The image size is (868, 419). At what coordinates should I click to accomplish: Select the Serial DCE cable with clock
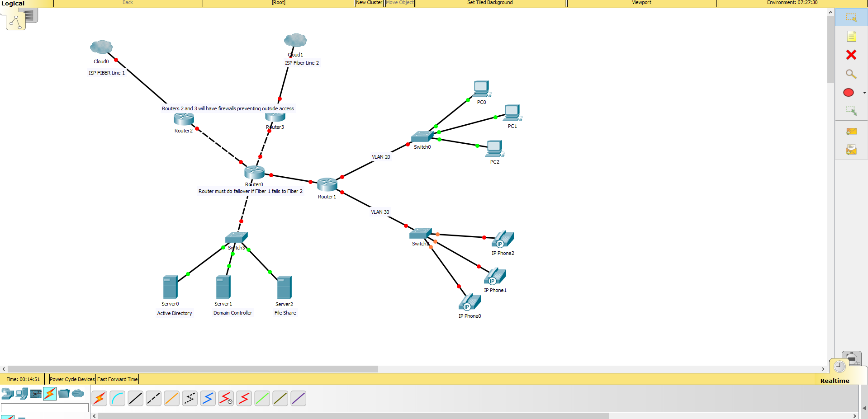tap(226, 398)
